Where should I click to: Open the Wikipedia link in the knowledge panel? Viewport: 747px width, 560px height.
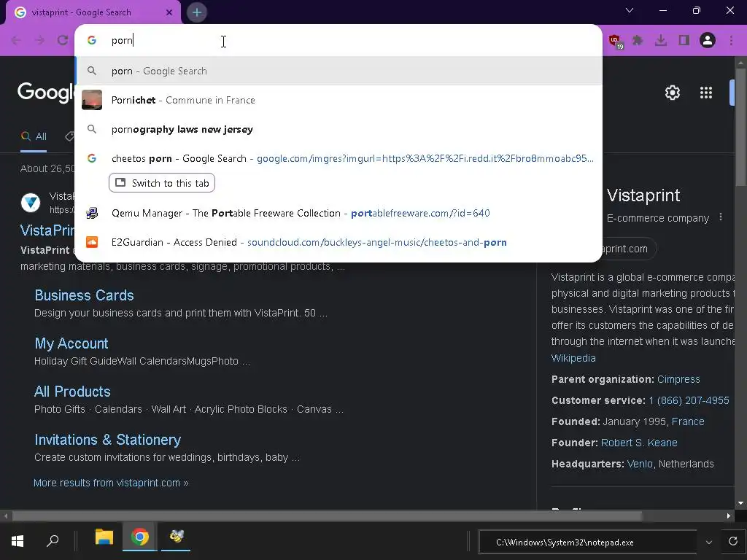click(x=573, y=357)
